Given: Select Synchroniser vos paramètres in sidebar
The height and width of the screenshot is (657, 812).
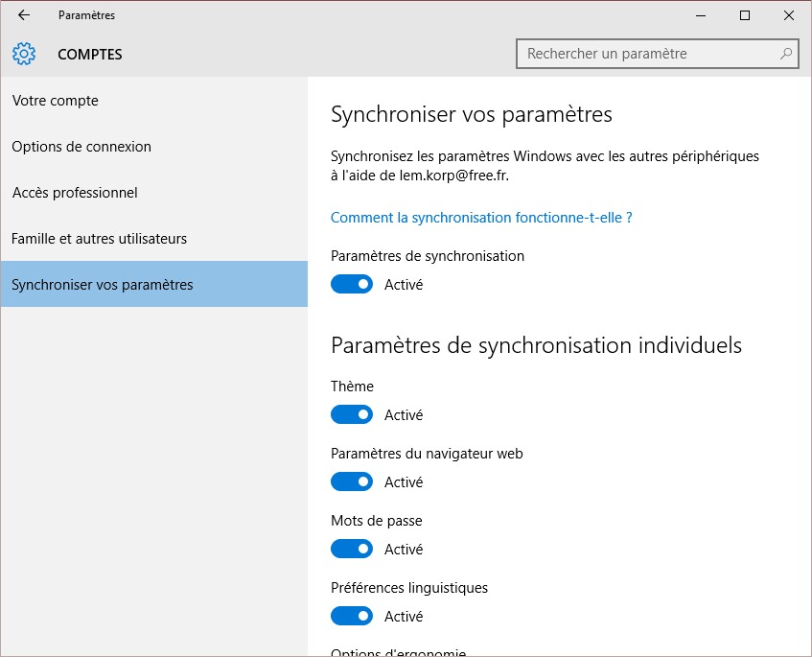Looking at the screenshot, I should (103, 285).
